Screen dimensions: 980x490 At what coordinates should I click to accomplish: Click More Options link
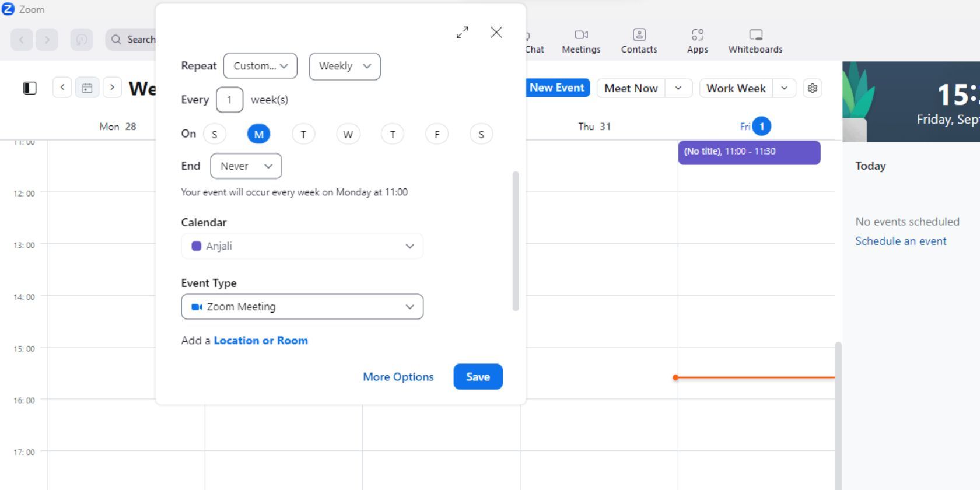pos(398,377)
